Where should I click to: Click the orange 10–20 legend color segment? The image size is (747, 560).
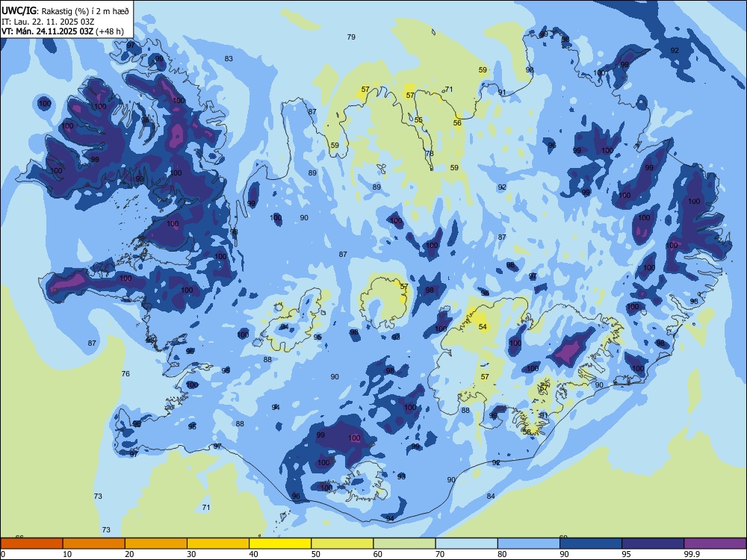click(x=94, y=544)
